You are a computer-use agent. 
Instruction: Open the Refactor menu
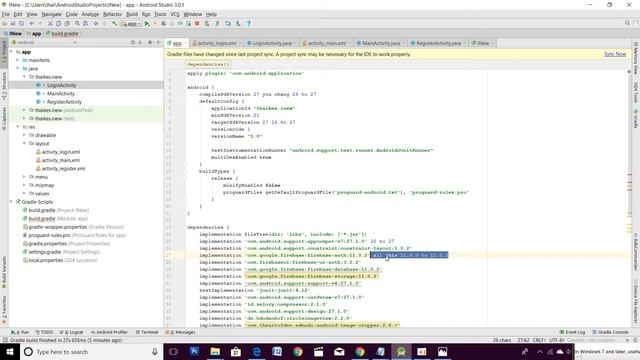(x=112, y=14)
